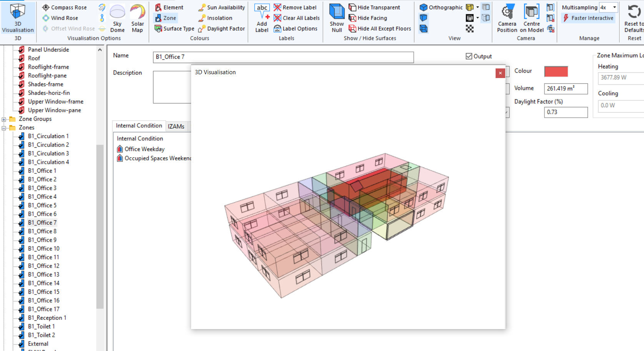Toggle Faster Interactive mode
Image resolution: width=644 pixels, height=351 pixels.
pos(588,18)
